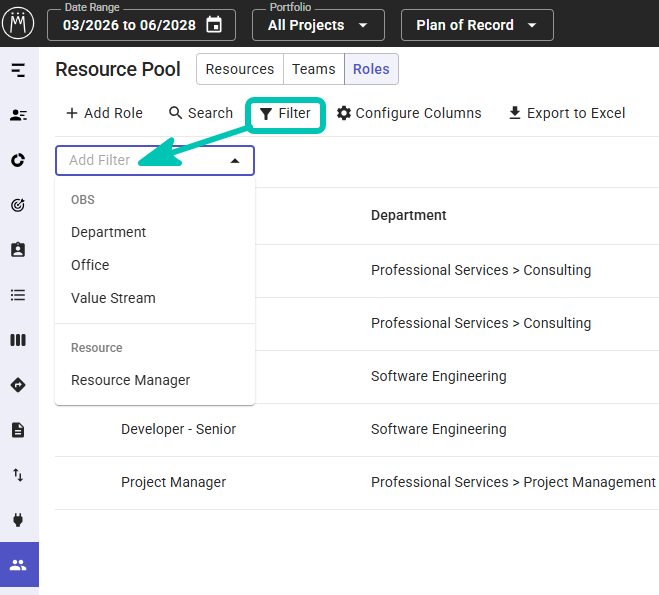Screen dimensions: 659x595
Task: Open the bulleted list sidebar icon
Action: tap(18, 295)
